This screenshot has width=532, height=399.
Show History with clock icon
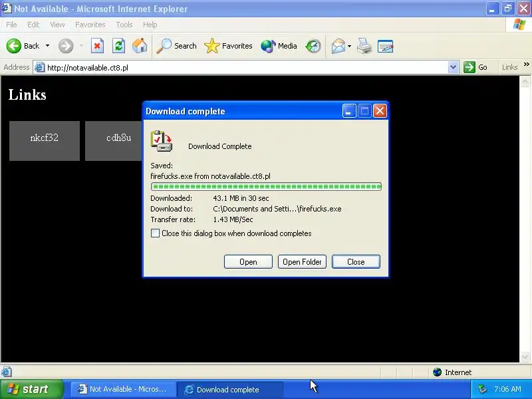click(x=313, y=46)
